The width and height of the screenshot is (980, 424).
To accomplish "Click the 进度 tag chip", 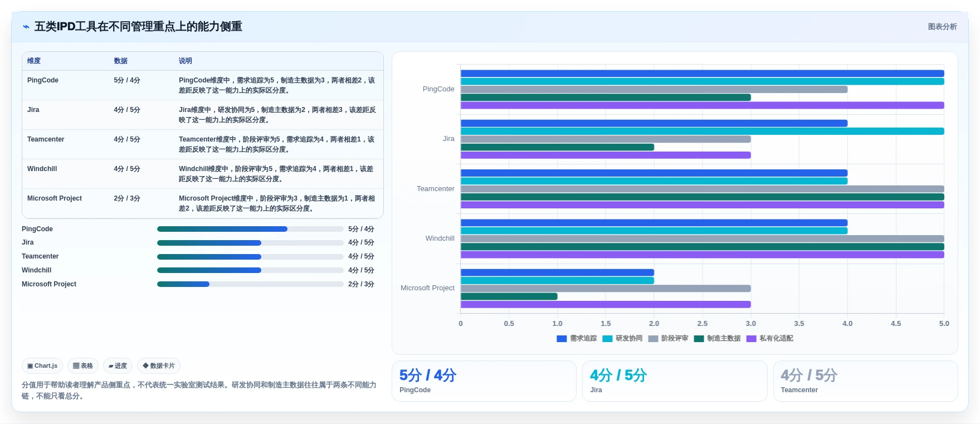I will tap(118, 366).
